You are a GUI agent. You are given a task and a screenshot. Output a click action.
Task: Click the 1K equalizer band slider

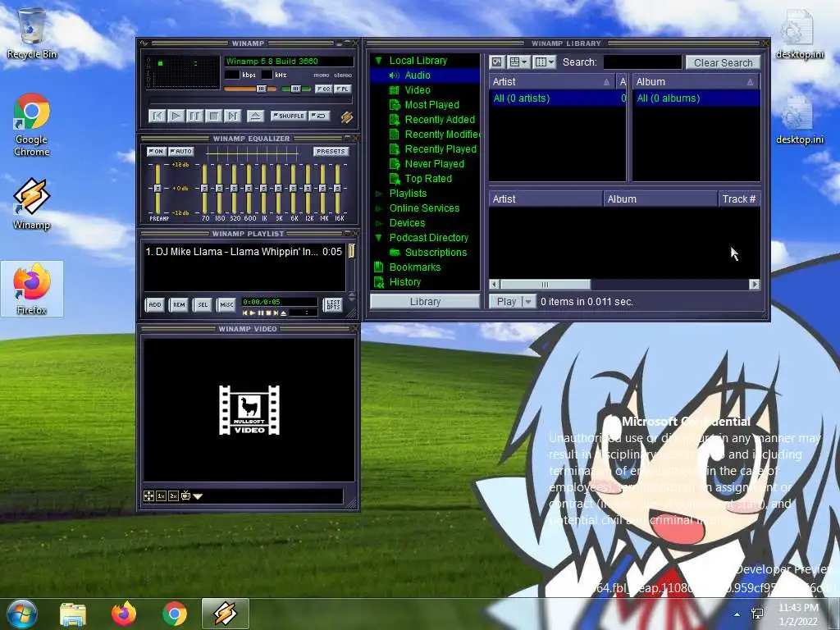coord(263,188)
